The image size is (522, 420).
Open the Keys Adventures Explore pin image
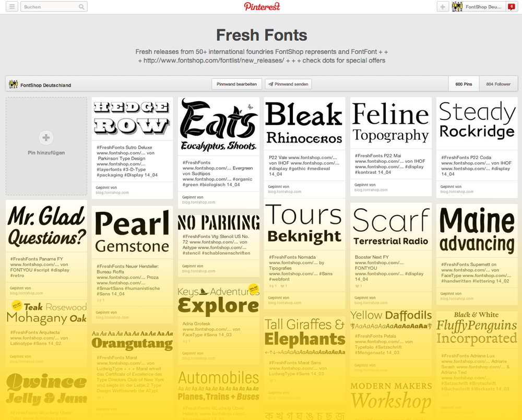(219, 300)
